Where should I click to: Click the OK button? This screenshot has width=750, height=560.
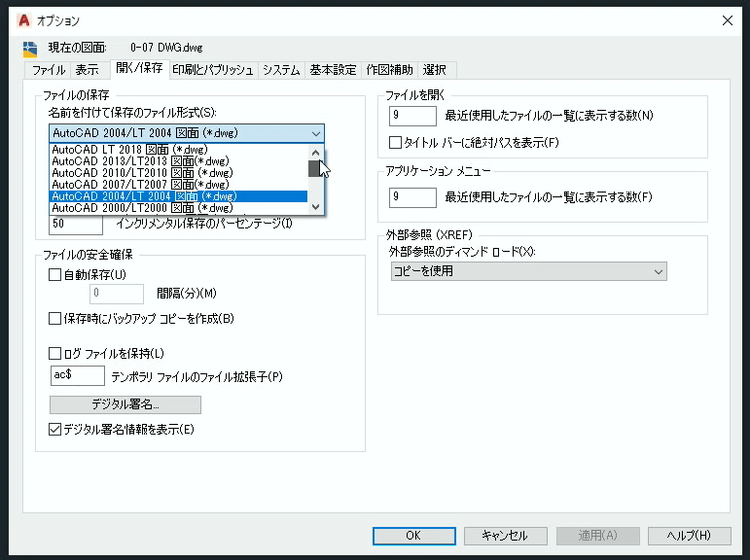pyautogui.click(x=414, y=536)
